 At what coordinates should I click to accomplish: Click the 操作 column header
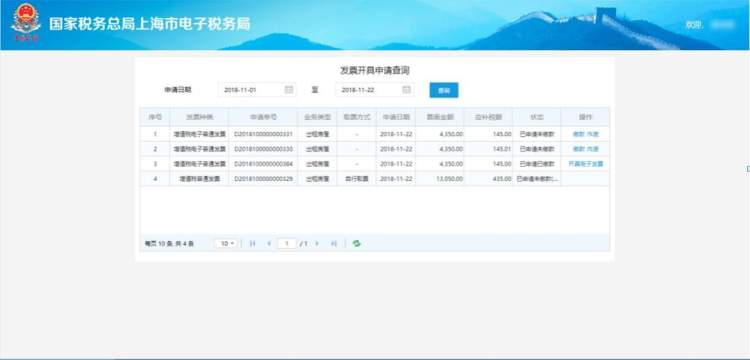(585, 117)
